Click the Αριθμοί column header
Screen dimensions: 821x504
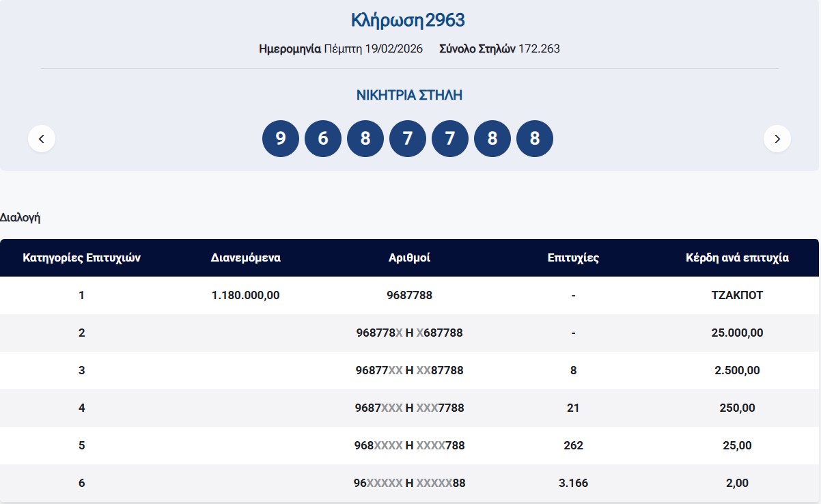[x=409, y=258]
